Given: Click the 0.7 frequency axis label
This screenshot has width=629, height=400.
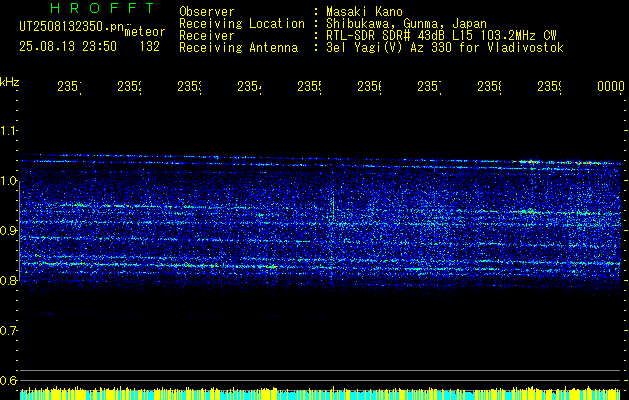Looking at the screenshot, I should [8, 330].
